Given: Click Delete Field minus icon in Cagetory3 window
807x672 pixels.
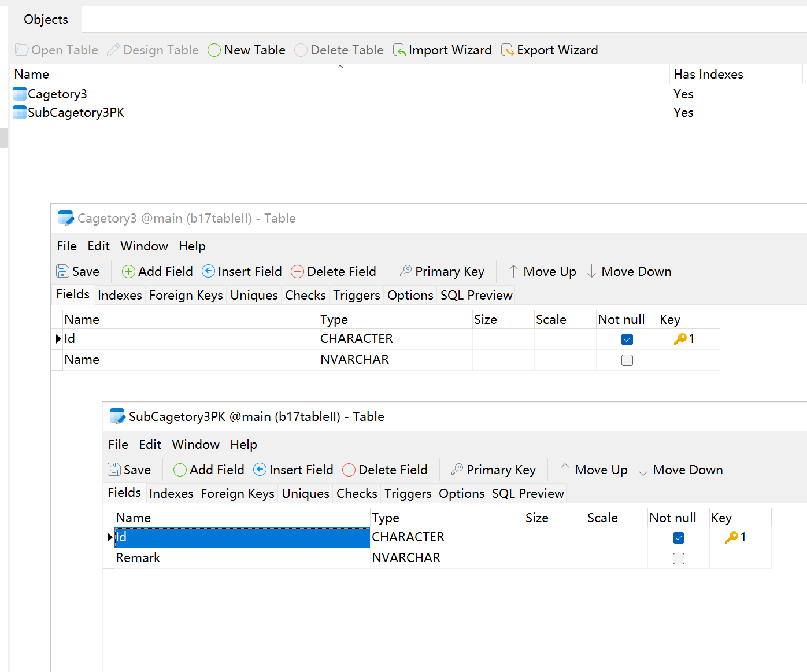Looking at the screenshot, I should 297,271.
